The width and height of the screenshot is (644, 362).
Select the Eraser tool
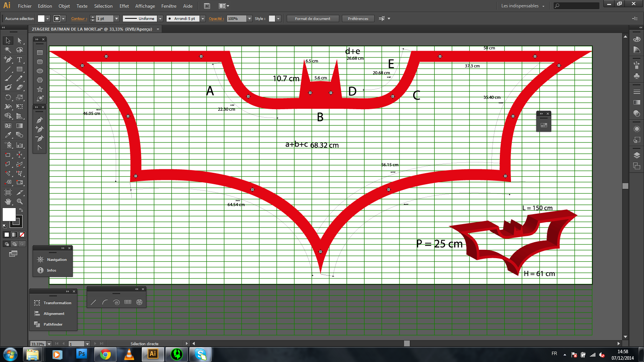click(x=20, y=88)
